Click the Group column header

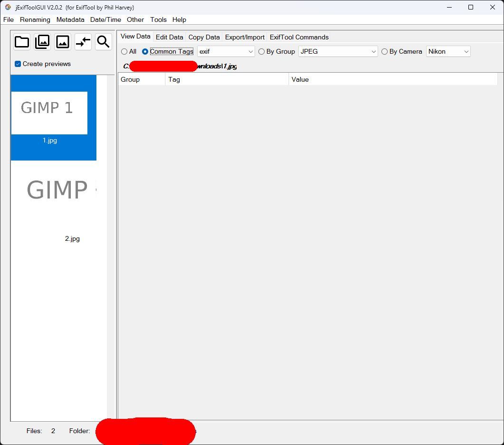[x=142, y=79]
